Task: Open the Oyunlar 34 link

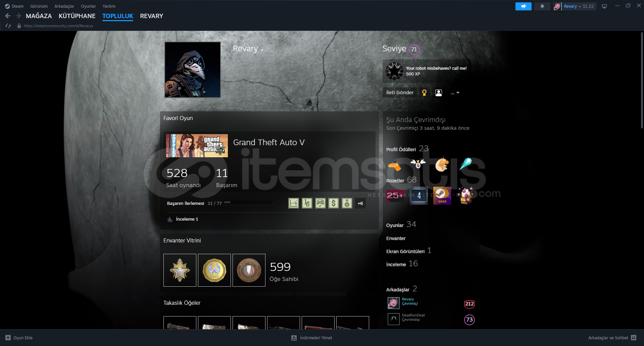Action: click(x=401, y=225)
